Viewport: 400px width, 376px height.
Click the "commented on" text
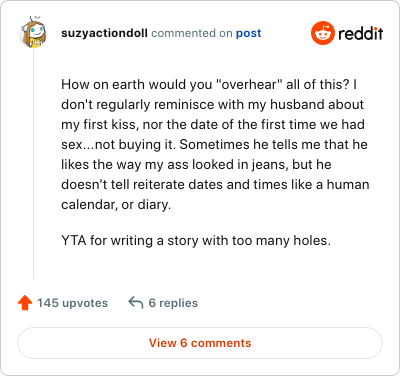point(192,33)
